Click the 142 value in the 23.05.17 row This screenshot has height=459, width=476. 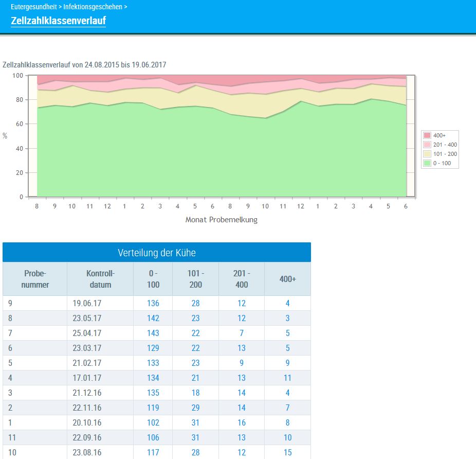click(153, 318)
